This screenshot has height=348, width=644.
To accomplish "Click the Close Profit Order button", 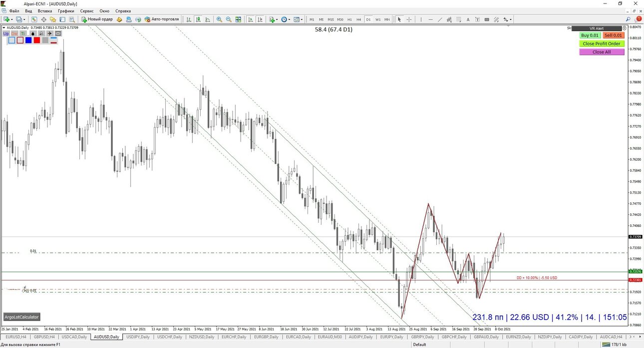I will (602, 43).
